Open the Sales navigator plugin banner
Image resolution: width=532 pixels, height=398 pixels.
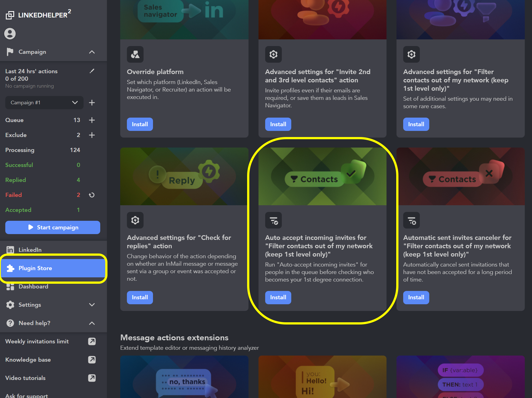coord(184,19)
